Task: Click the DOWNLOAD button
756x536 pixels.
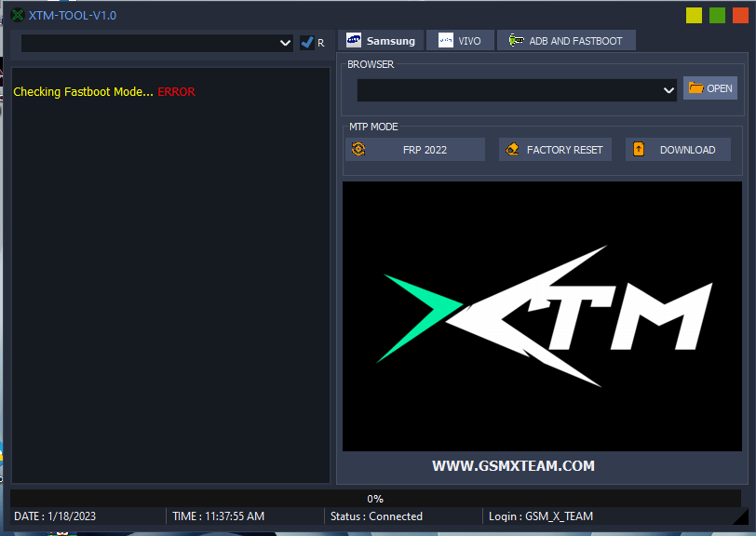Action: pos(678,150)
